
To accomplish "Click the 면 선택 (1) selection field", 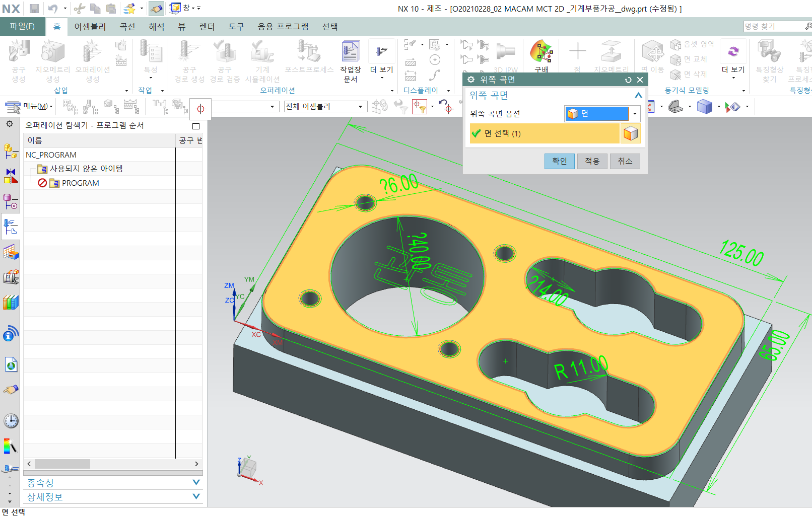I will tap(545, 133).
